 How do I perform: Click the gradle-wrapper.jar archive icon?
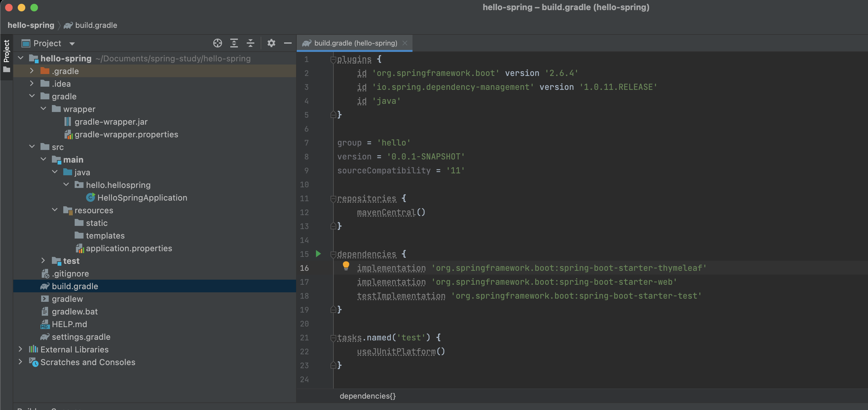[x=67, y=121]
